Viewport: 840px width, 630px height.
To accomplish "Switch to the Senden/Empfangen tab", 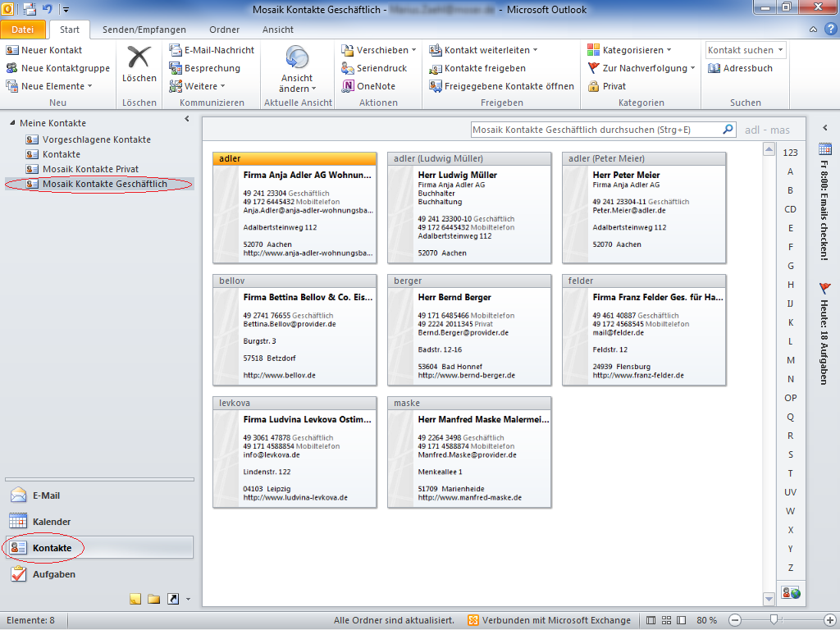I will click(x=144, y=30).
